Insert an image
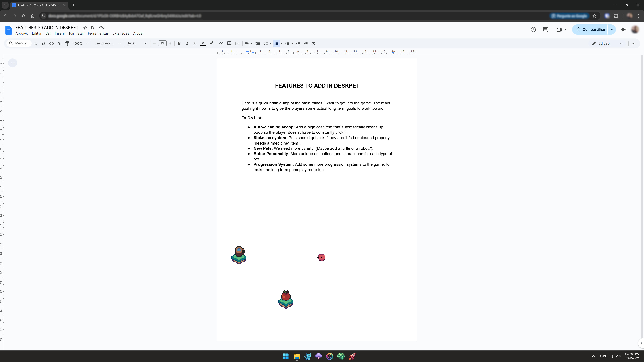Screen dimensions: 644x362 point(237,43)
